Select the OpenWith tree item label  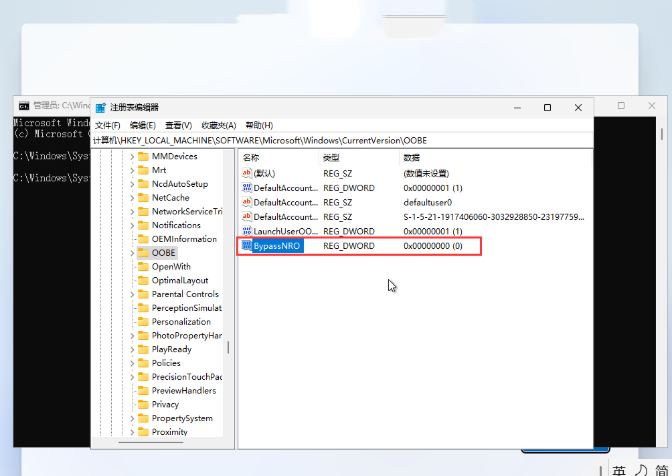coord(171,266)
